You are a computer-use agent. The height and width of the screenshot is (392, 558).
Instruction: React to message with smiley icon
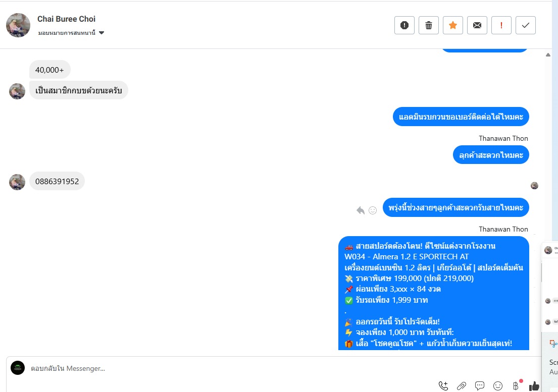tap(373, 210)
